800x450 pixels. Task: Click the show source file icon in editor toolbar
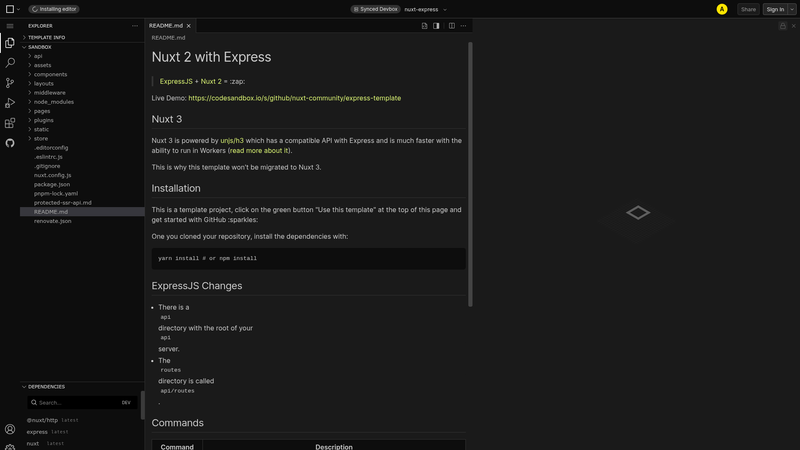(x=424, y=26)
